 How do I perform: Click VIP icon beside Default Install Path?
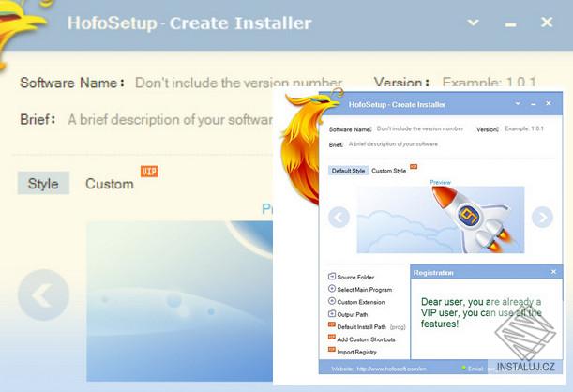point(332,324)
